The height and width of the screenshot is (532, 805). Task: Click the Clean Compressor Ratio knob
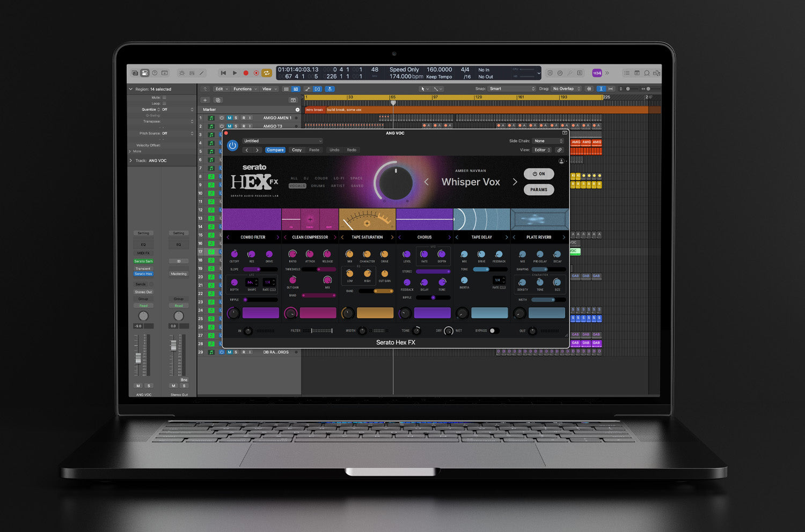click(292, 254)
